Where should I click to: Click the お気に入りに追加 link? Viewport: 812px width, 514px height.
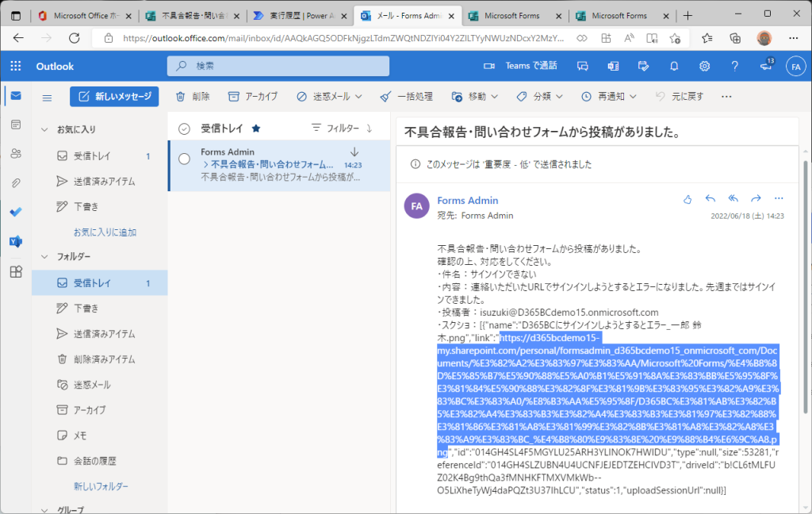tap(105, 232)
